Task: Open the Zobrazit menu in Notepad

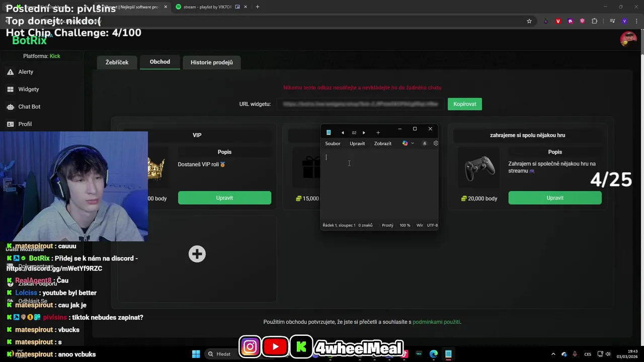Action: click(383, 143)
